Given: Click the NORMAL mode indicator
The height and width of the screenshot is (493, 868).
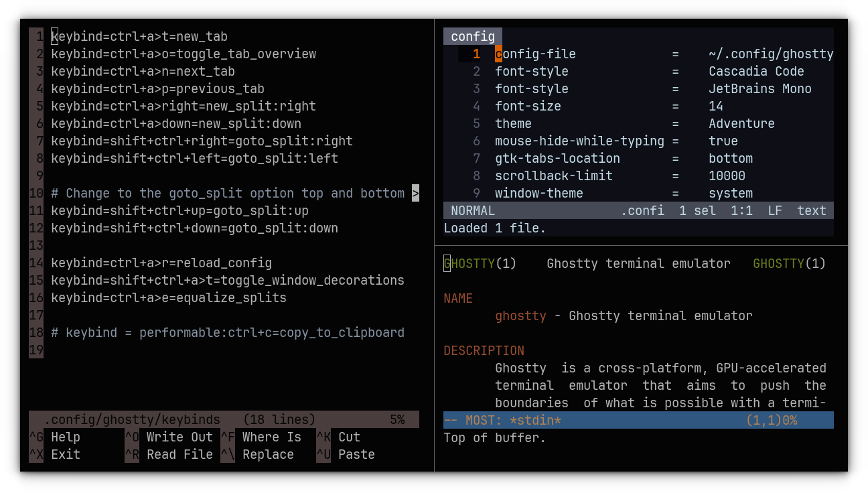Looking at the screenshot, I should tap(472, 210).
